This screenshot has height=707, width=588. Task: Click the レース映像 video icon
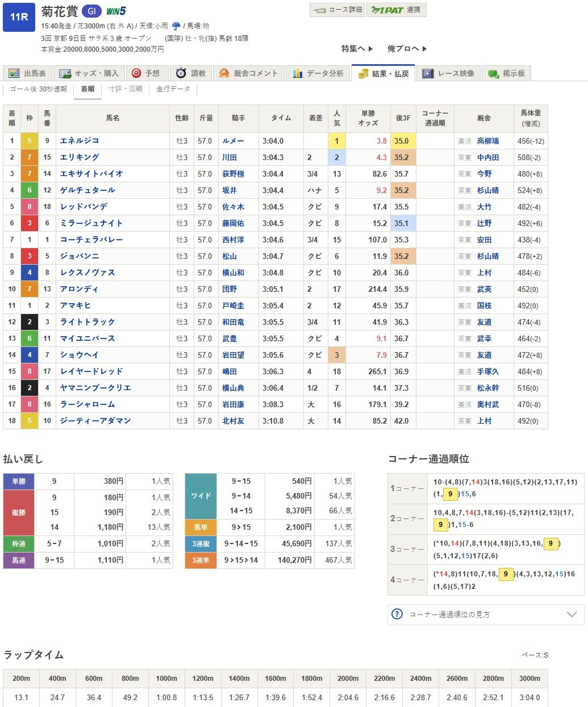[428, 74]
